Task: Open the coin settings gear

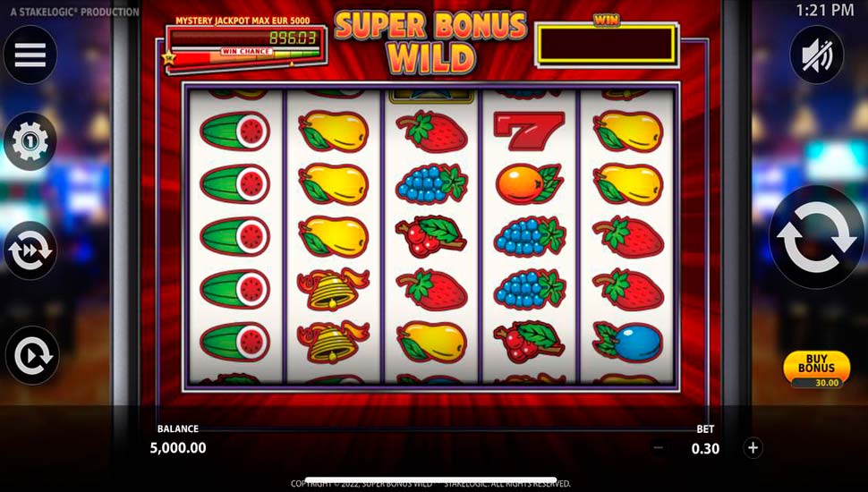Action: (x=30, y=141)
